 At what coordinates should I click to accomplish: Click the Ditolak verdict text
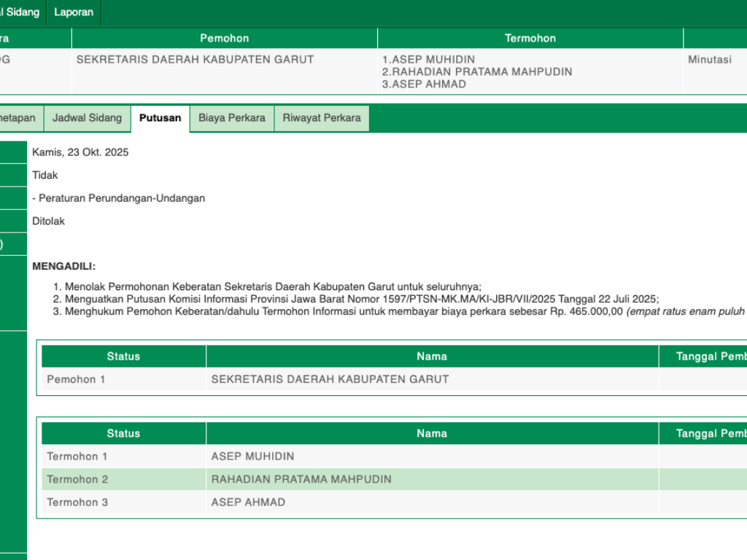[48, 221]
